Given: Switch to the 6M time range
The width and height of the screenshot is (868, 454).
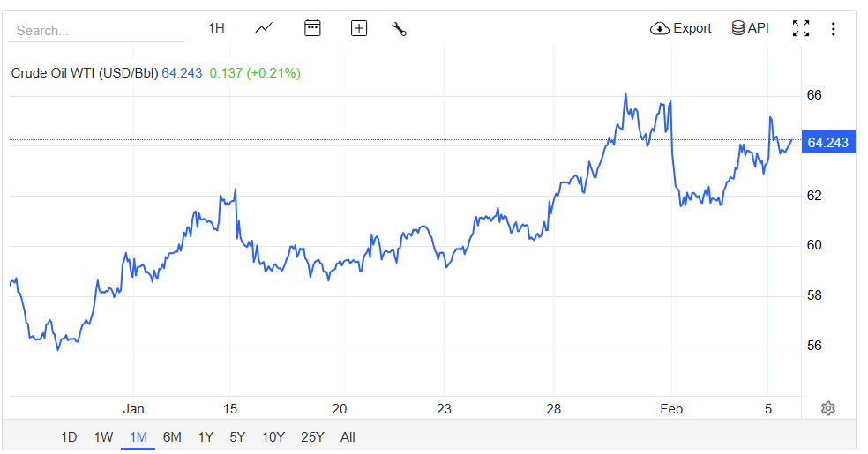Looking at the screenshot, I should tap(172, 437).
